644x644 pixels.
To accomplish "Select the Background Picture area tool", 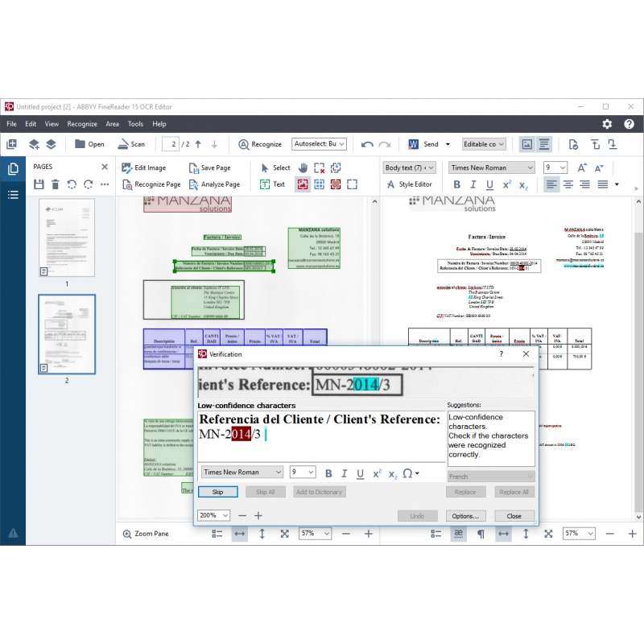I will tap(336, 184).
